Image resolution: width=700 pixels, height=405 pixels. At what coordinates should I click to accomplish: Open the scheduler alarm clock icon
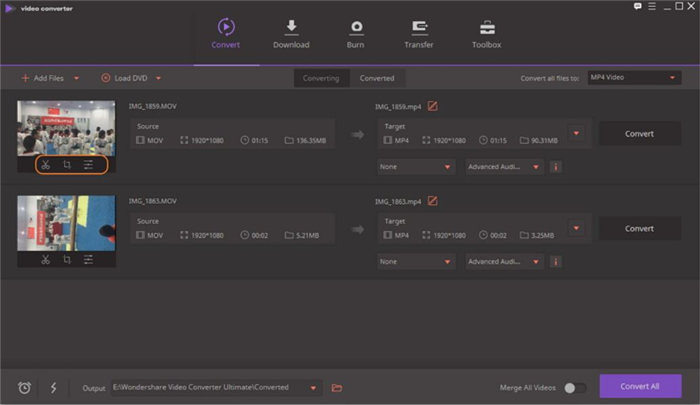pyautogui.click(x=24, y=387)
